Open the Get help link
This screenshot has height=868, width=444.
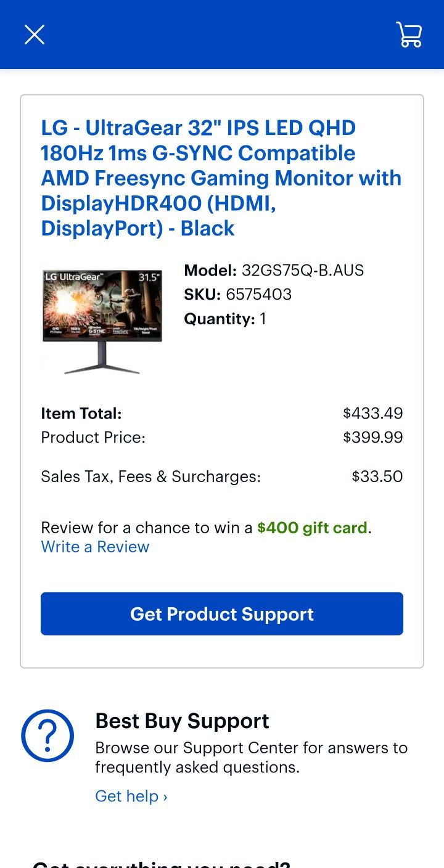131,796
